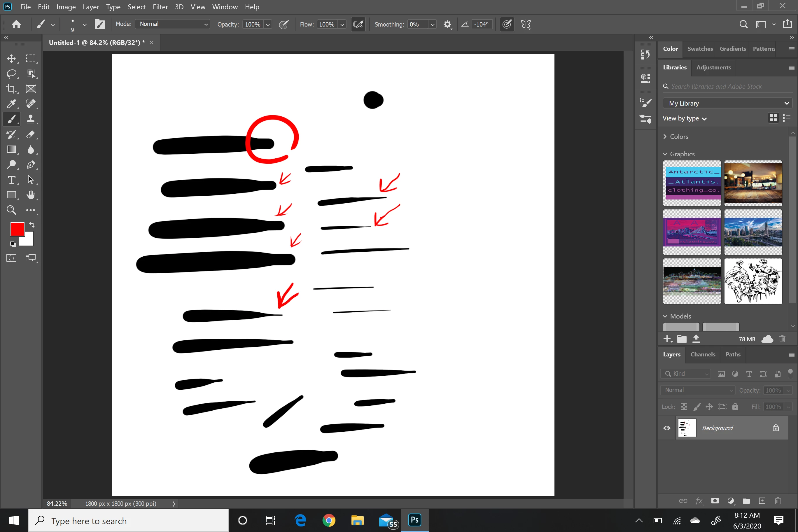Select the Hand tool
798x532 pixels.
(31, 195)
